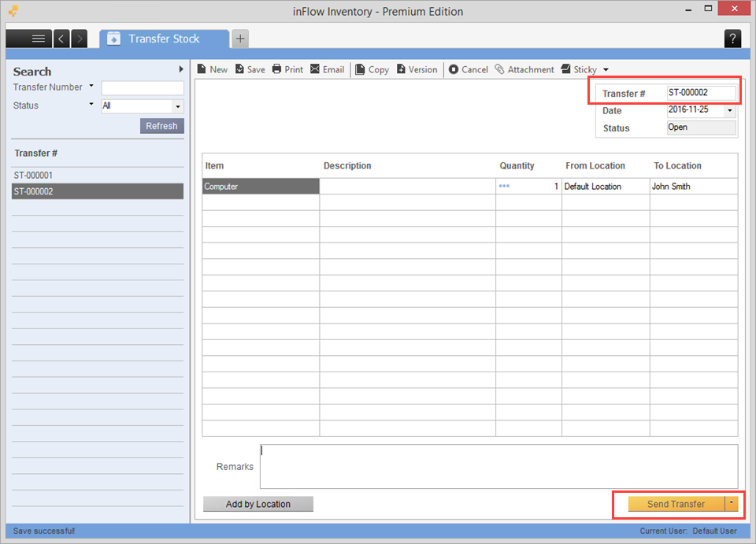
Task: Click the Date field 2016-11-25
Action: [x=695, y=110]
